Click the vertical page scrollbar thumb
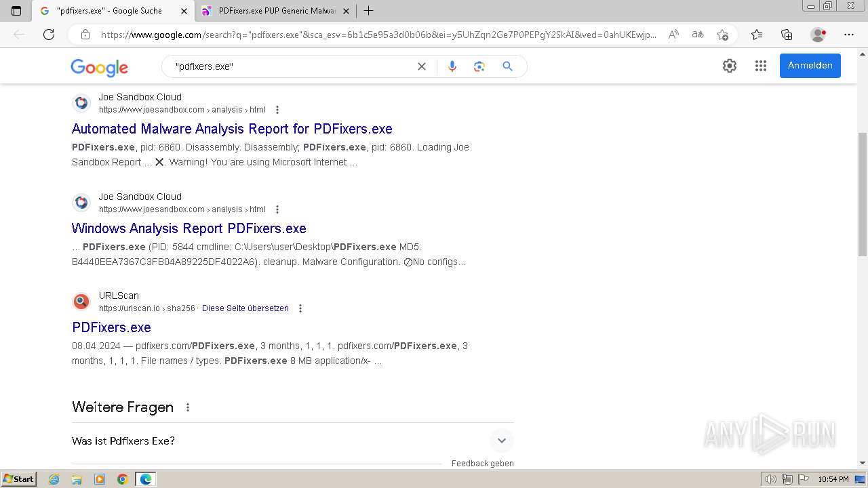 862,194
